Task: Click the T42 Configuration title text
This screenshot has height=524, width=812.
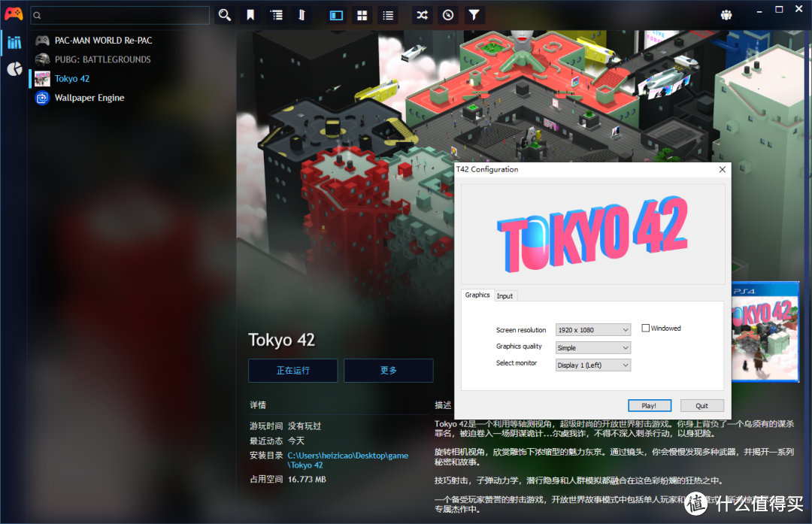Action: (487, 169)
